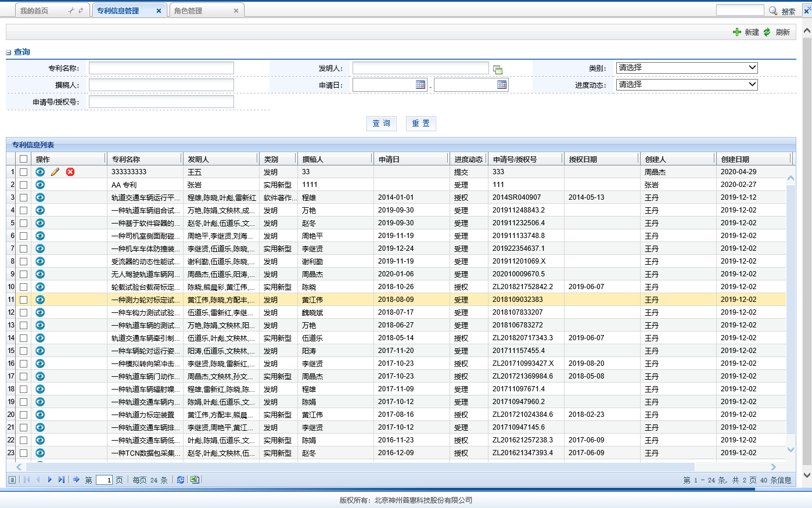The width and height of the screenshot is (812, 508).
Task: Click the refresh arrows icon on 我的首页 tab
Action: 81,10
